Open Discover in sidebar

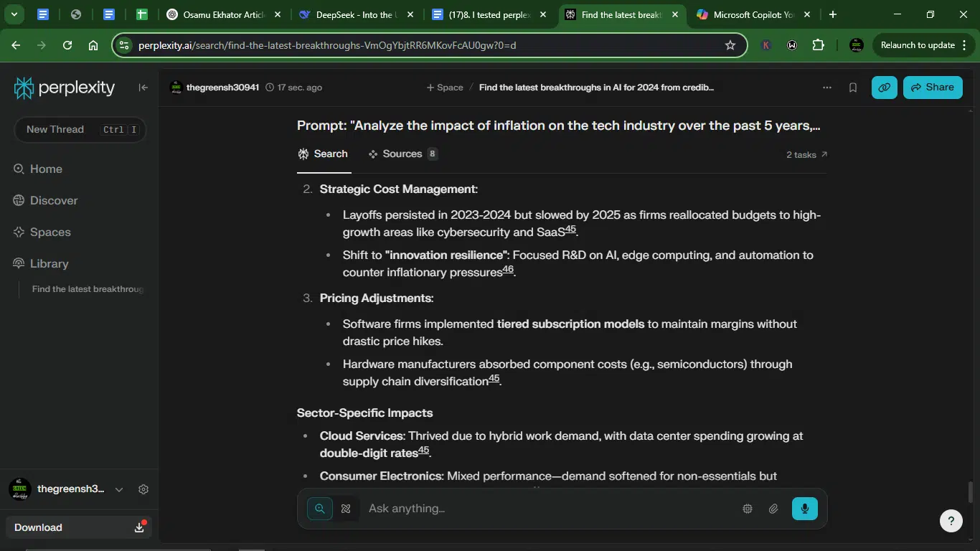coord(45,201)
